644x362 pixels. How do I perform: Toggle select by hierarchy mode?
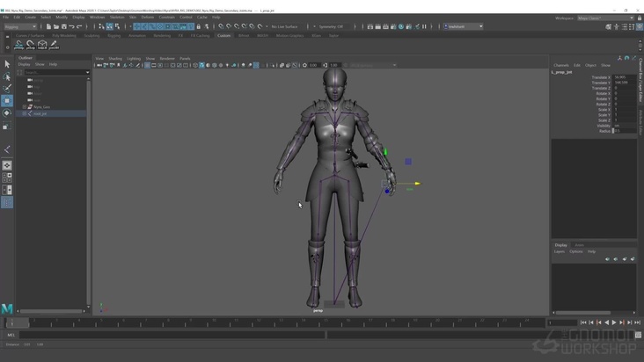101,26
